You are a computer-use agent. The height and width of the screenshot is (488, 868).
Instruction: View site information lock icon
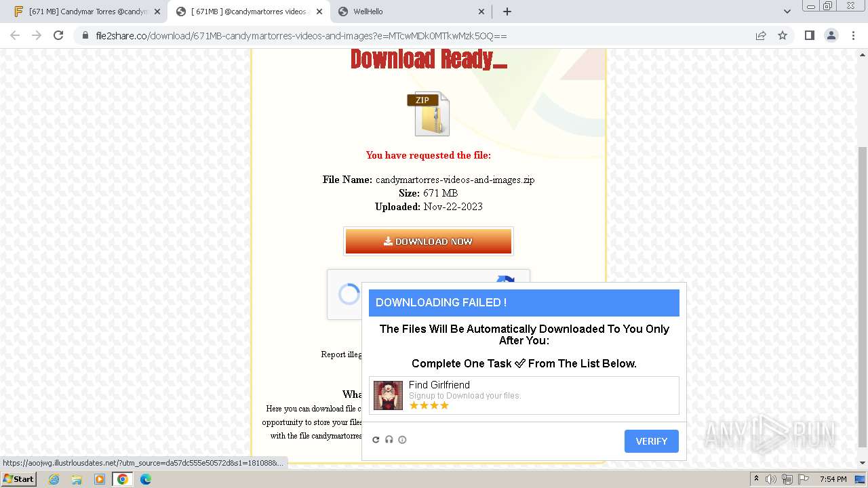click(85, 35)
